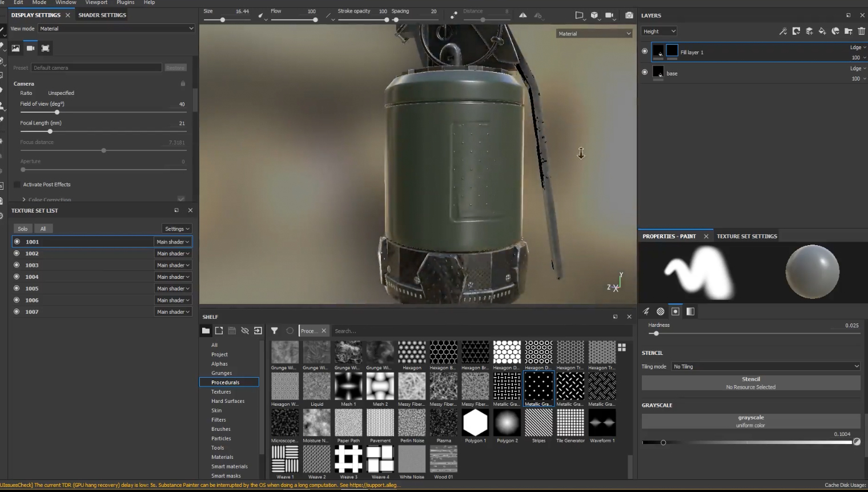Click the add effect magic wand icon

[x=783, y=31]
